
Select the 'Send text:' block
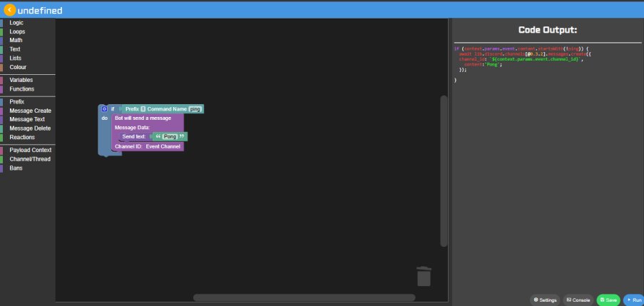134,137
